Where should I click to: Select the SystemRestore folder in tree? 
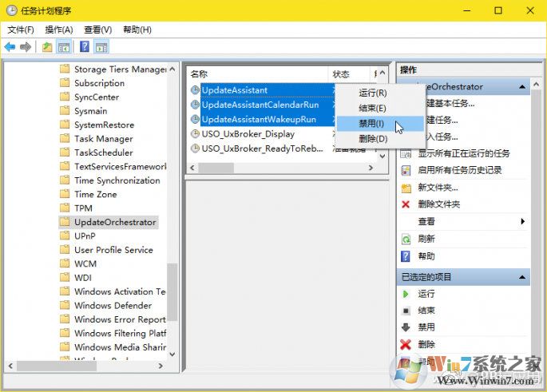105,125
